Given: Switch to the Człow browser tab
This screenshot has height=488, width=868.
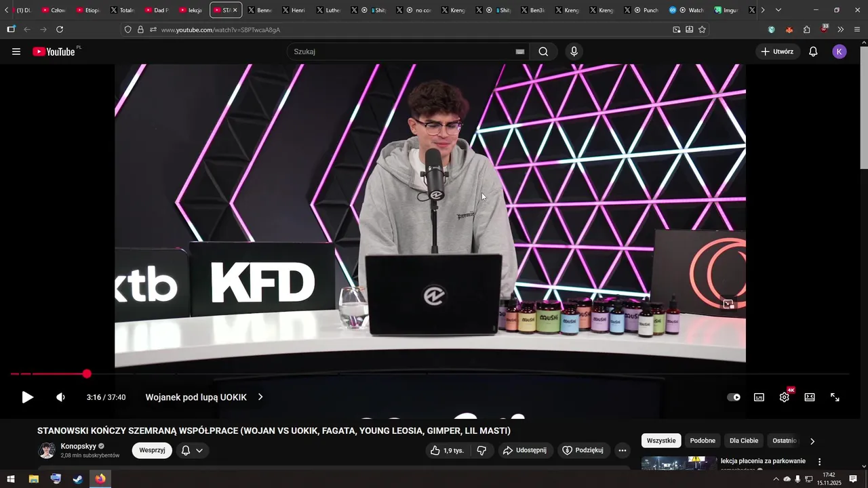Looking at the screenshot, I should pyautogui.click(x=53, y=10).
